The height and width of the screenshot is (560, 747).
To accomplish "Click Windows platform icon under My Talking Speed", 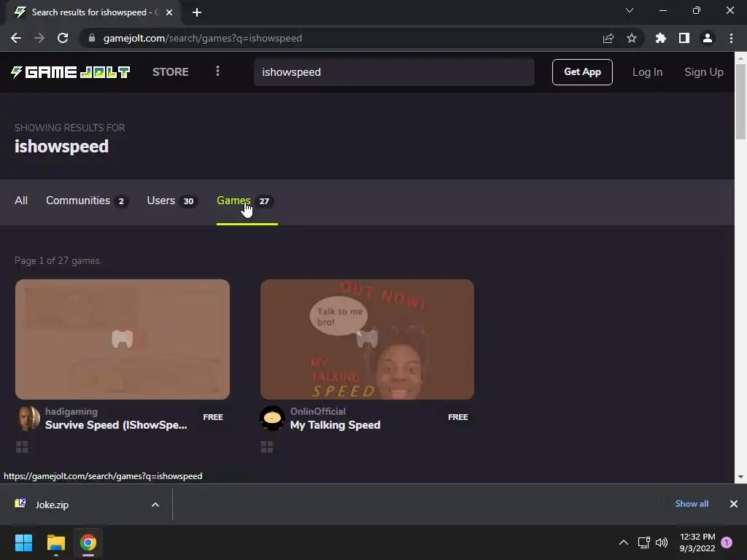I will pyautogui.click(x=267, y=447).
